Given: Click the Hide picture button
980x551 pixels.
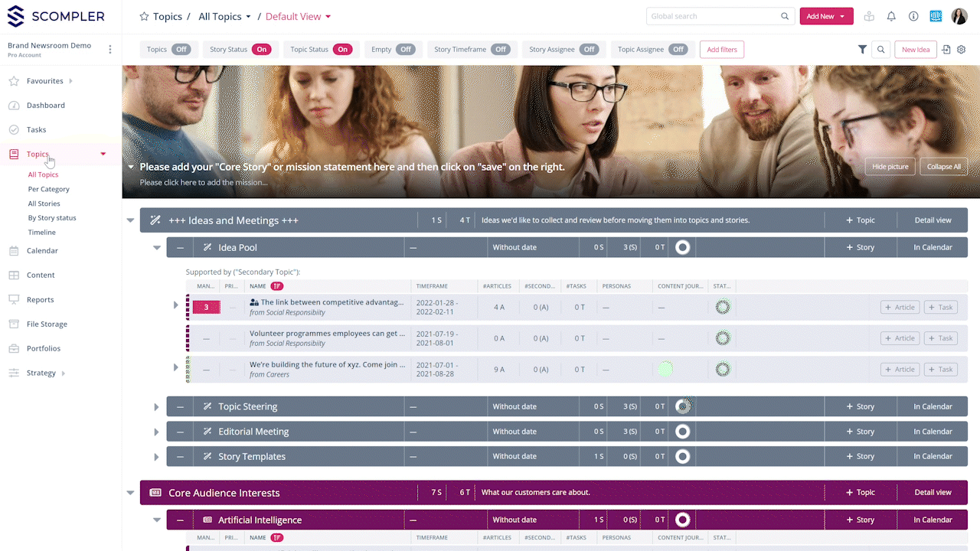Looking at the screenshot, I should point(890,167).
